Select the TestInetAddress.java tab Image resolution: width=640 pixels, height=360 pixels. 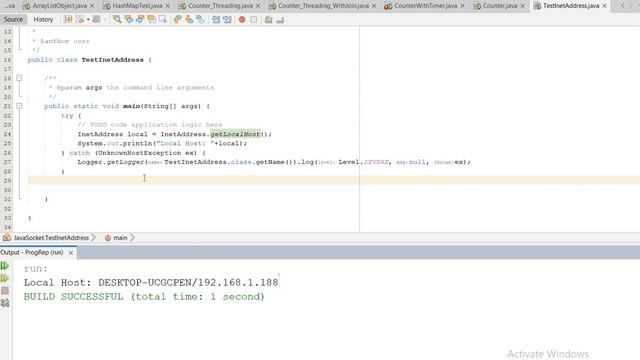coord(571,6)
